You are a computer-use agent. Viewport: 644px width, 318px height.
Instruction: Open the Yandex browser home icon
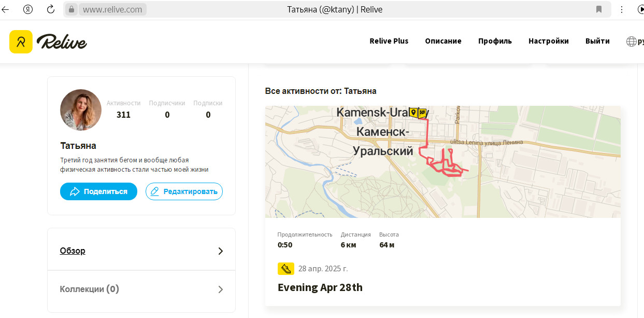point(28,9)
